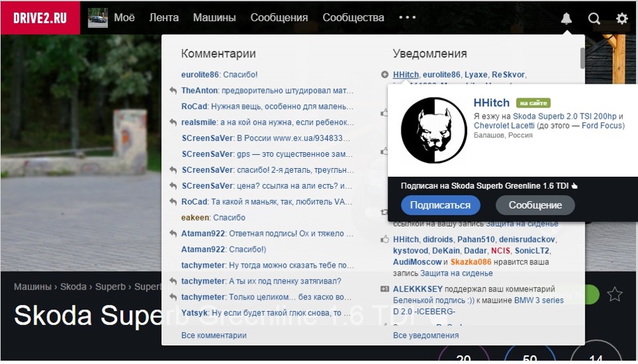
Task: Click the Подписаться button
Action: tap(440, 205)
